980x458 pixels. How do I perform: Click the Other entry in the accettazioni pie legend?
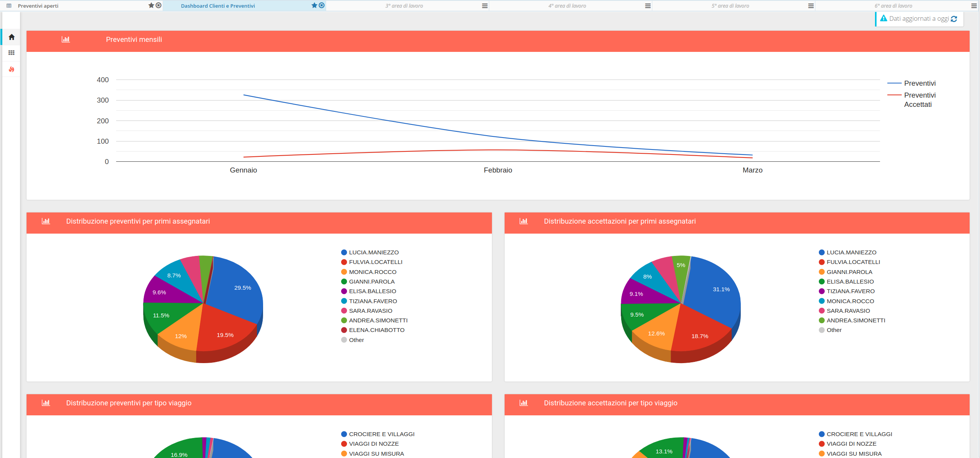830,330
